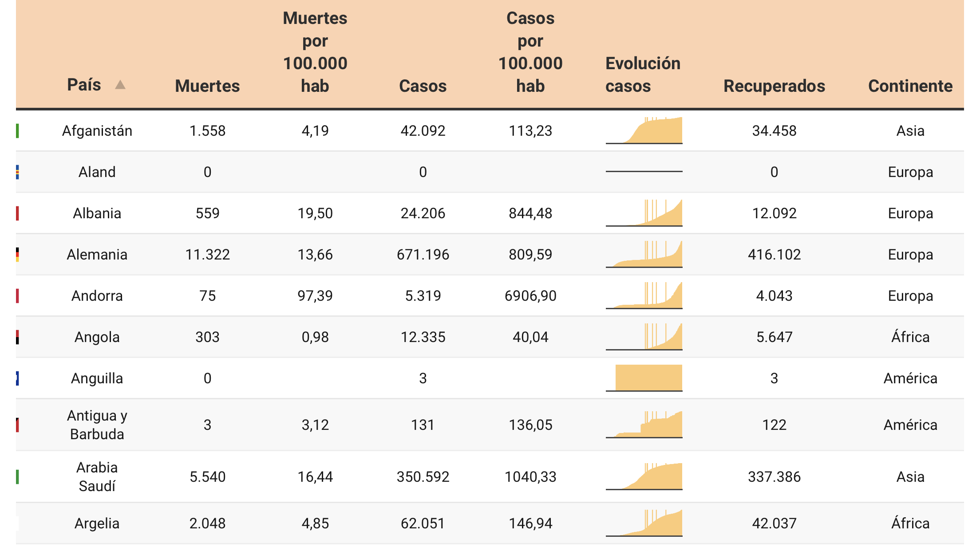
Task: Click the Arabia Saudí flag icon
Action: pyautogui.click(x=17, y=477)
